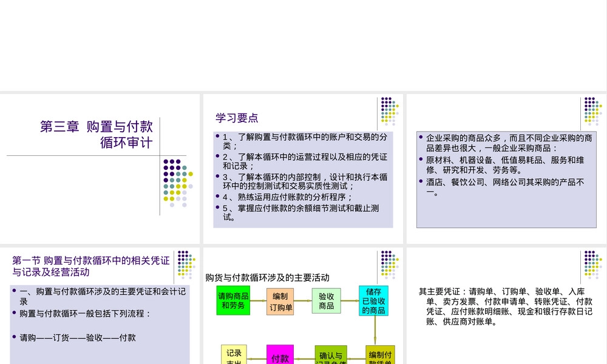The image size is (607, 364).
Task: Click the light green 验收商品 flowchart box
Action: [x=327, y=301]
